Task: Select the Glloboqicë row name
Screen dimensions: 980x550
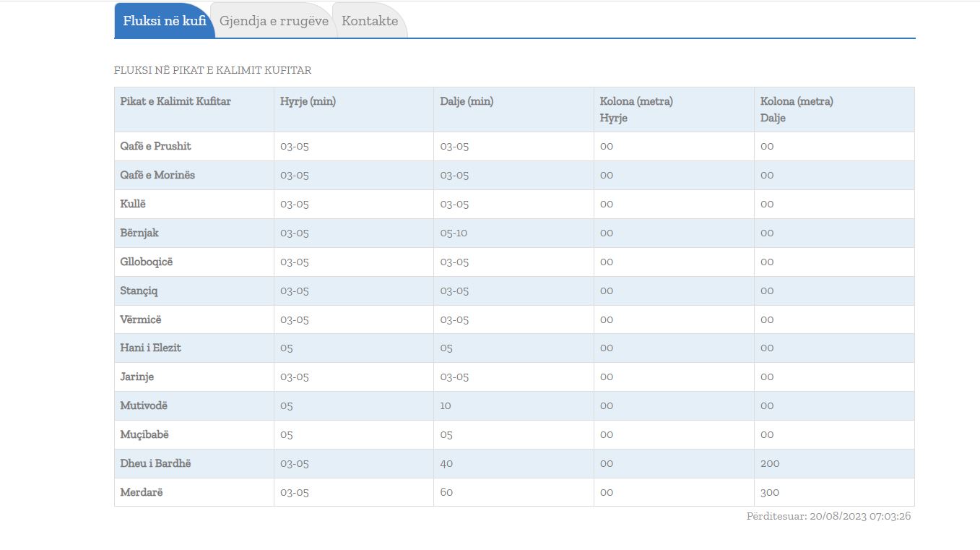Action: 147,262
